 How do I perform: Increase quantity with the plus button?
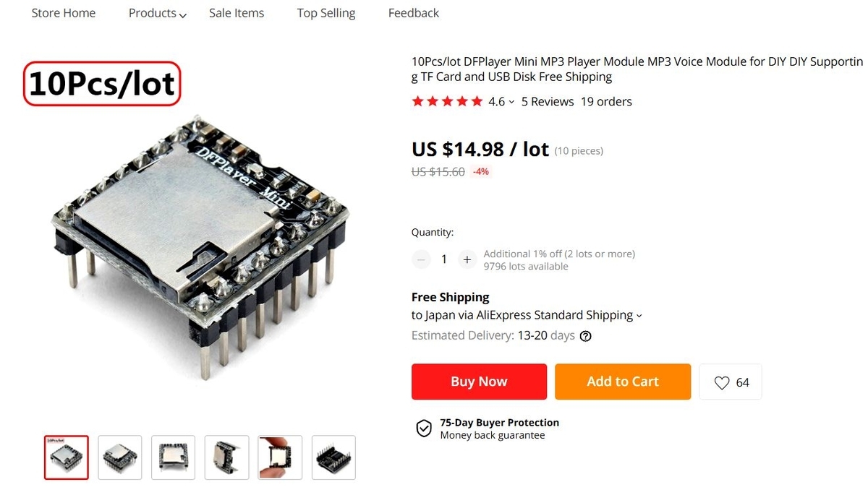click(467, 259)
